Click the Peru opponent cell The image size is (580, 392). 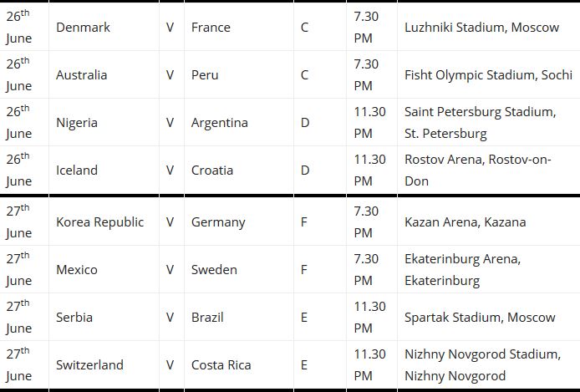[x=239, y=74]
